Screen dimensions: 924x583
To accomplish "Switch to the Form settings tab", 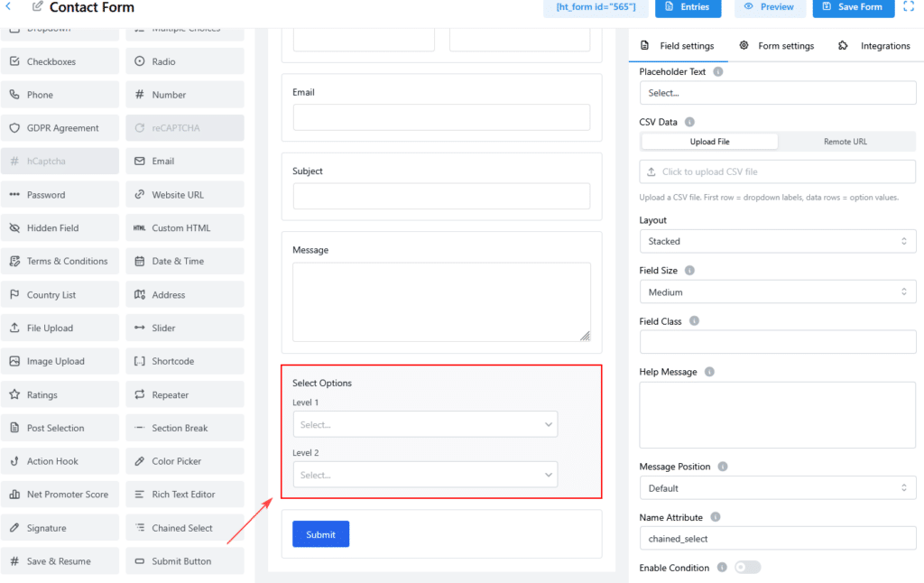I will click(776, 46).
